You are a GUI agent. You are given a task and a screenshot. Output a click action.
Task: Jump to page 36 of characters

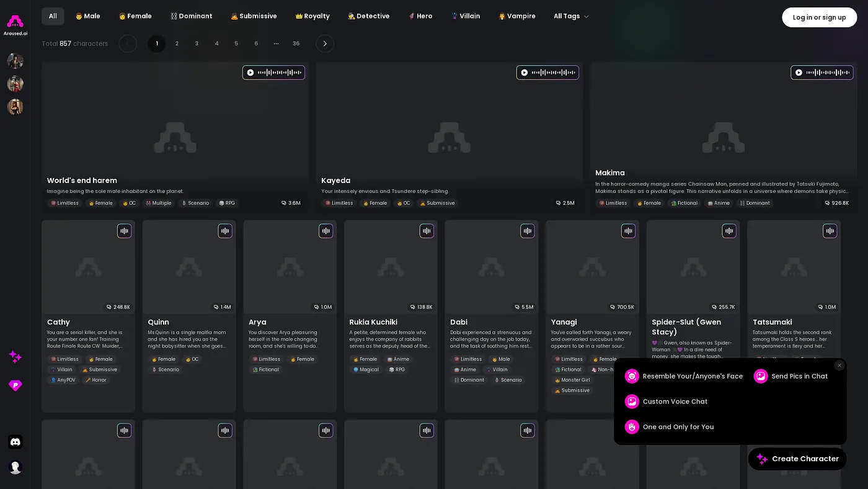pyautogui.click(x=296, y=43)
